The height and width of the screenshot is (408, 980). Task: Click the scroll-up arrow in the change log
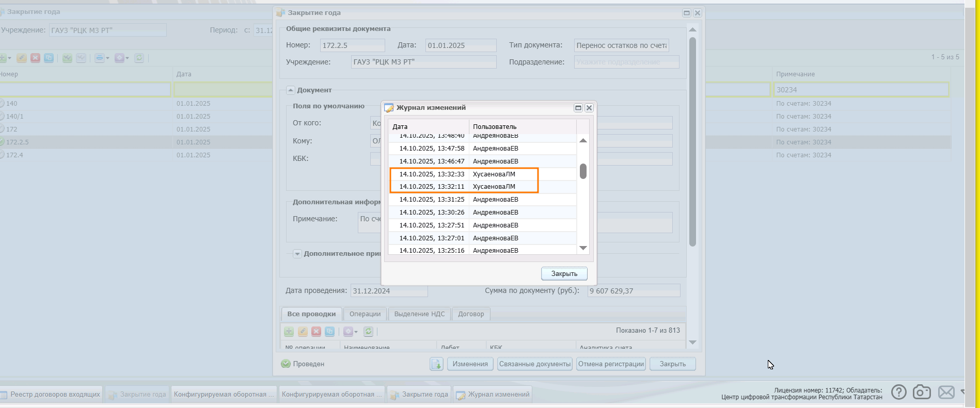click(x=583, y=140)
